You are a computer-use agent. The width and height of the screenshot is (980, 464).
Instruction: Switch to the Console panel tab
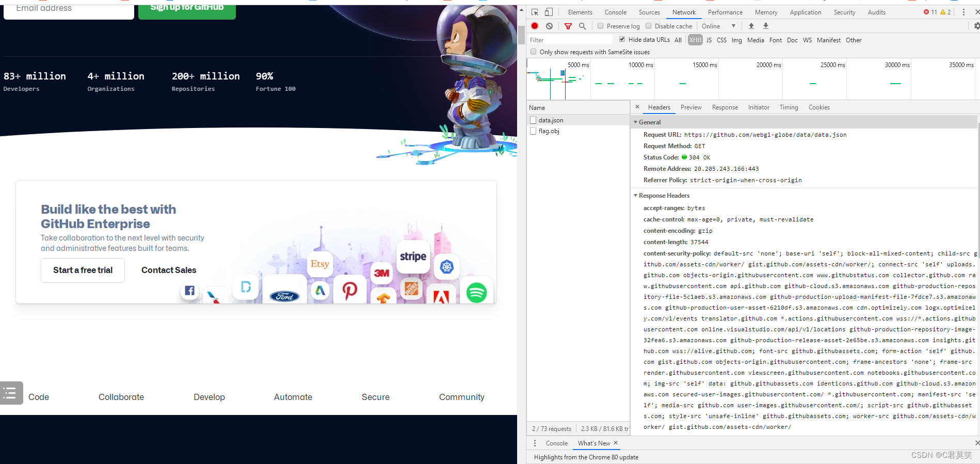[616, 12]
